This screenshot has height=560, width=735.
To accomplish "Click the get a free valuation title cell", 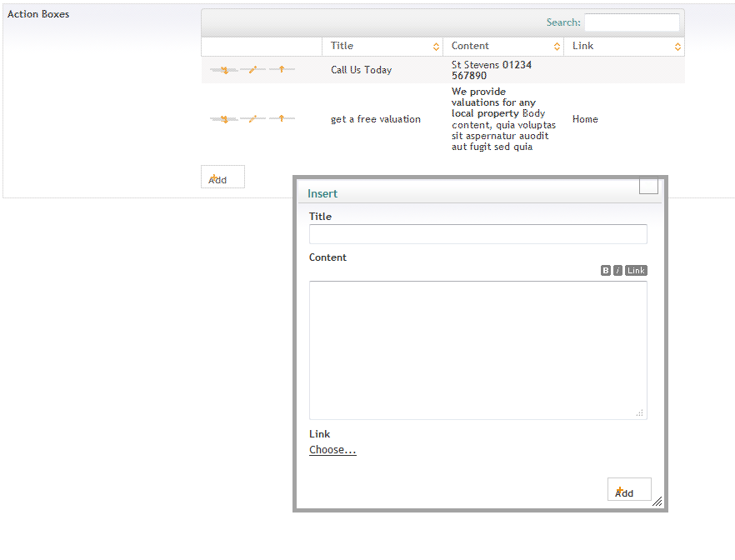I will (x=376, y=119).
